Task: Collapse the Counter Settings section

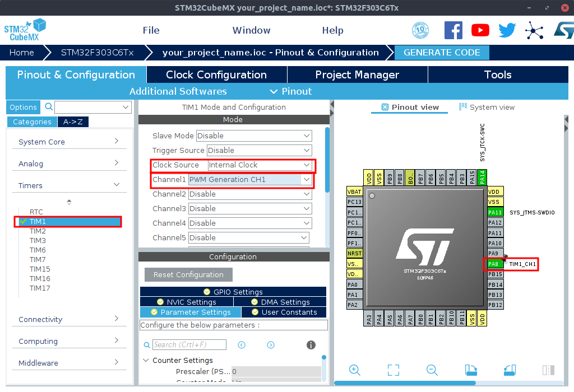Action: (146, 361)
